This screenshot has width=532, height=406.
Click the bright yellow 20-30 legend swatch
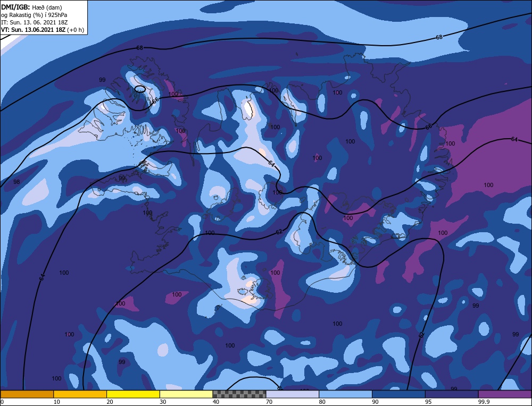(x=133, y=394)
